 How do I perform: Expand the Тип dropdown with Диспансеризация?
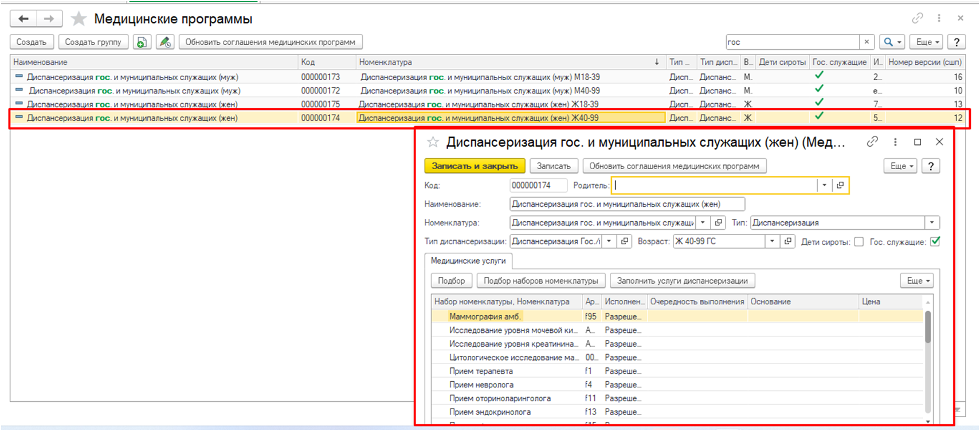coord(932,222)
